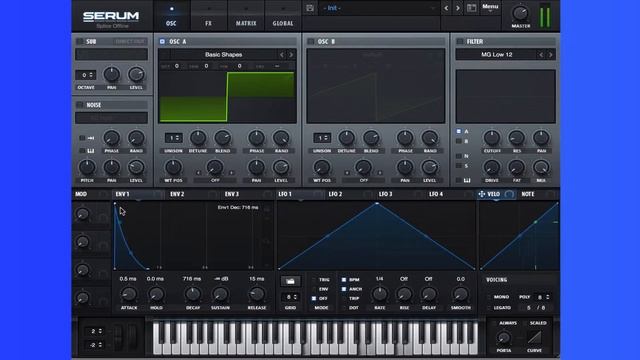Open the Menu dropdown
Image resolution: width=640 pixels, height=360 pixels.
(490, 8)
